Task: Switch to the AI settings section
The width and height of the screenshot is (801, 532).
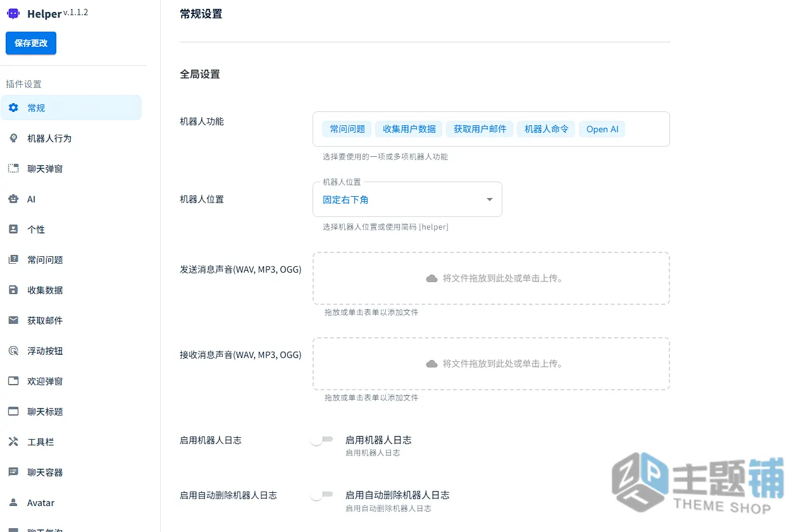Action: tap(71, 199)
